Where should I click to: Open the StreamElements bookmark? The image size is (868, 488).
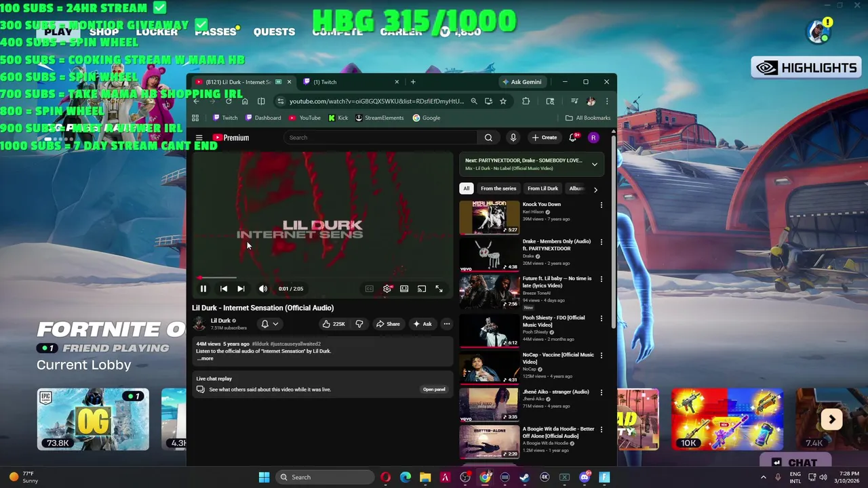tap(380, 118)
